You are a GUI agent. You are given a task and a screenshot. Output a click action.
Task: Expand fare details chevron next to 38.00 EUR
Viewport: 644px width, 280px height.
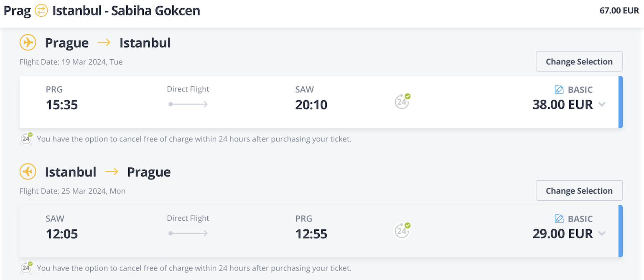602,104
